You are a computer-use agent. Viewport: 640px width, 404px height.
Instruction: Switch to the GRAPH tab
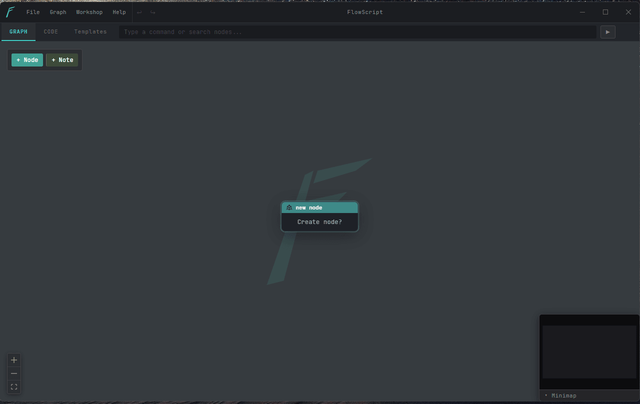18,32
